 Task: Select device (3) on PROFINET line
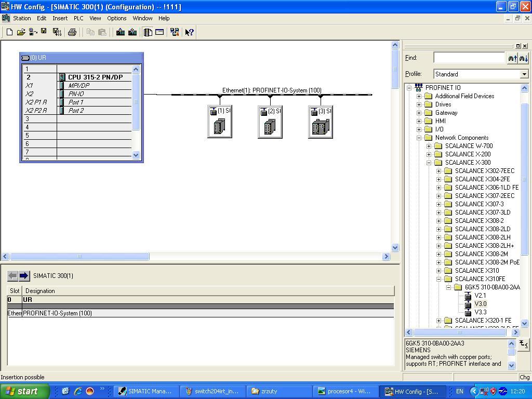tap(321, 122)
